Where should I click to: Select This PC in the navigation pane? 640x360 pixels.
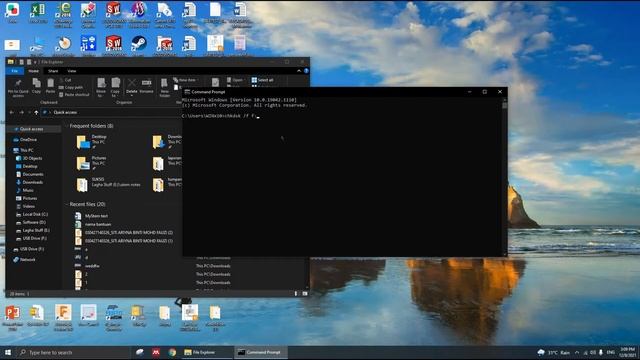(x=27, y=150)
